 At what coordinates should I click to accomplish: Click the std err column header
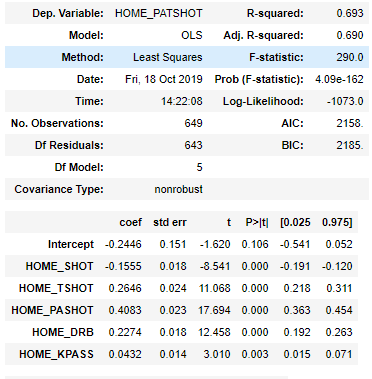[x=170, y=222]
